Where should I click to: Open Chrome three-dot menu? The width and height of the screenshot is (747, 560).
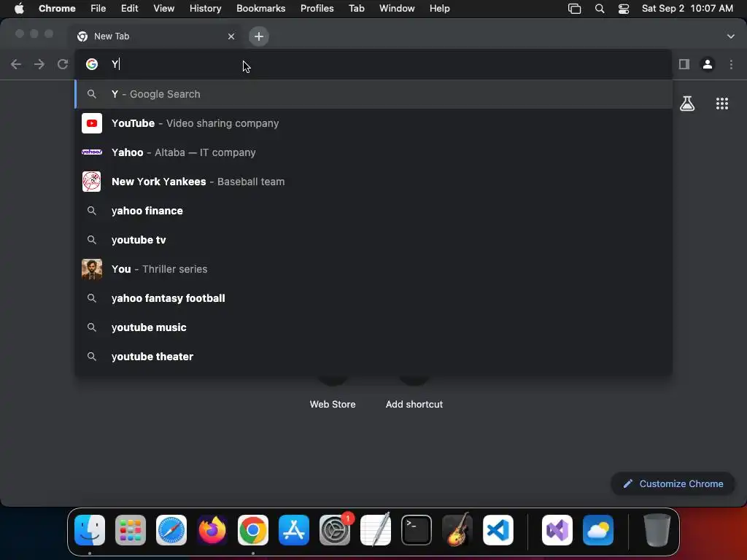click(x=731, y=64)
